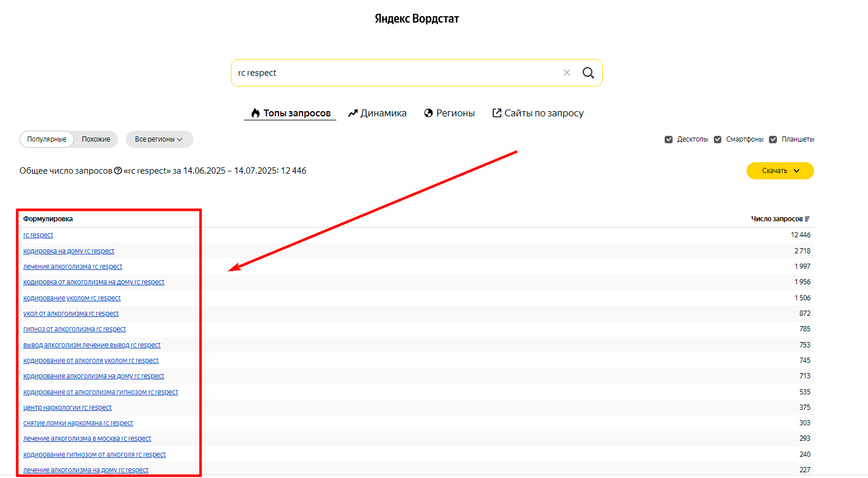
Task: Expand the Все регионы dropdown
Action: [x=159, y=139]
